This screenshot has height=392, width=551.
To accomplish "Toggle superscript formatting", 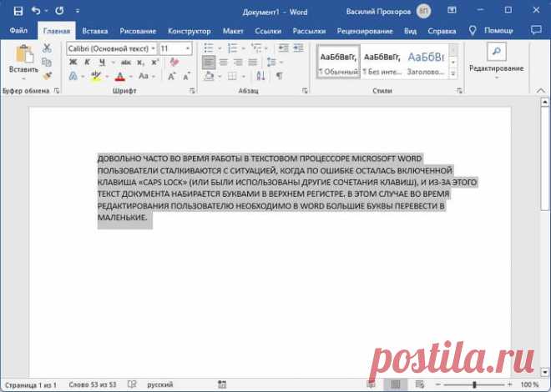I will point(154,63).
